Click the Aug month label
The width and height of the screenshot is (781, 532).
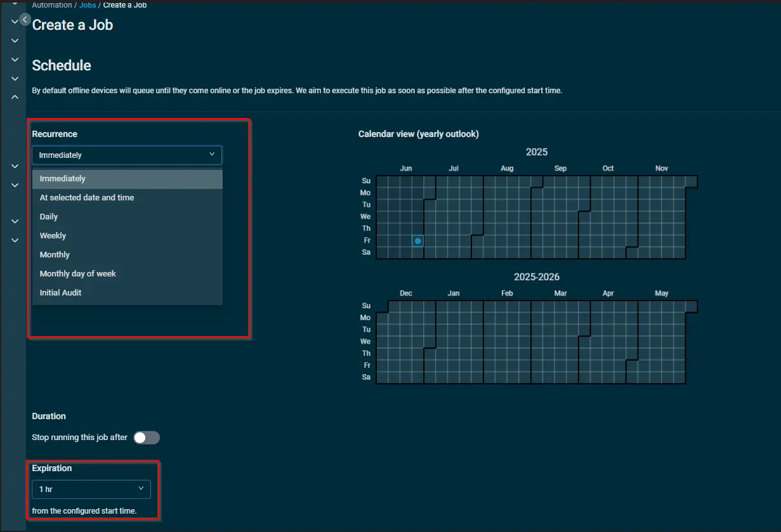[507, 169]
